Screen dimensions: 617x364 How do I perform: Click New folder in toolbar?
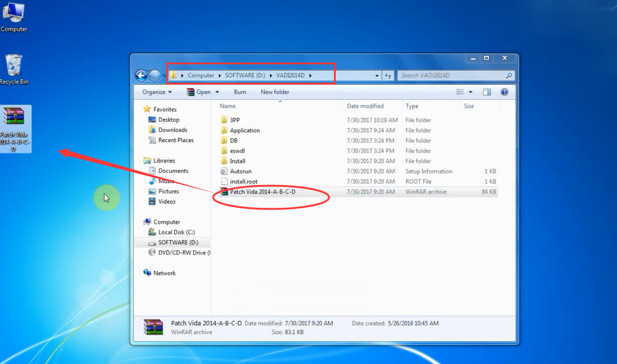[x=274, y=92]
